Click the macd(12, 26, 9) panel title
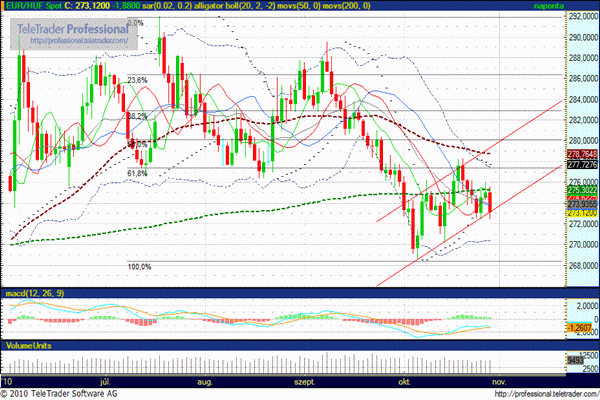The height and width of the screenshot is (400, 600). [31, 293]
